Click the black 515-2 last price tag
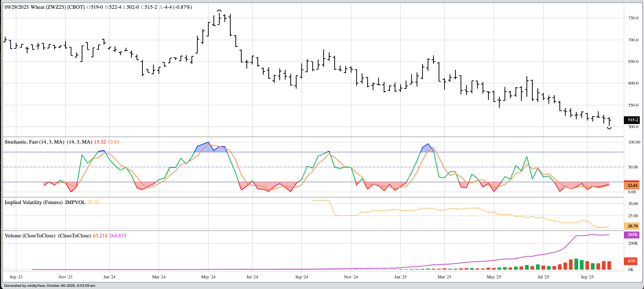Screen dimensions: 644x289 coord(632,120)
